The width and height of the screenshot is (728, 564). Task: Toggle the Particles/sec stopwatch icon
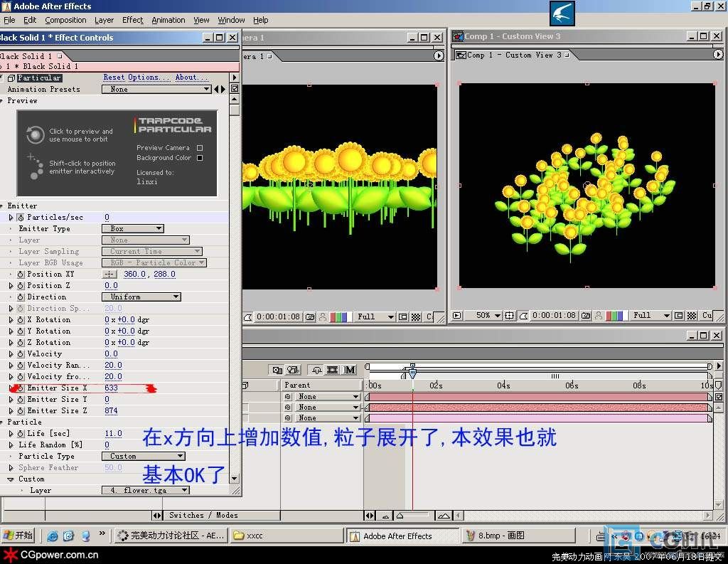tap(21, 218)
